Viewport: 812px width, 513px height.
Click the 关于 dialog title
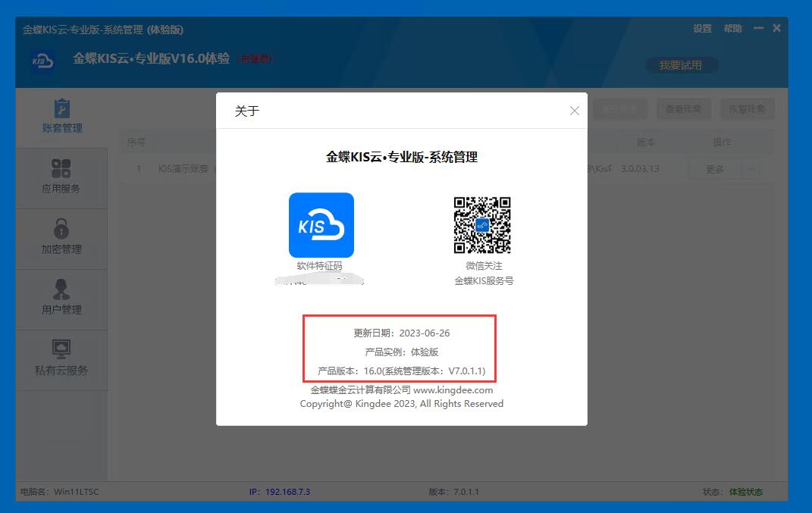(247, 111)
